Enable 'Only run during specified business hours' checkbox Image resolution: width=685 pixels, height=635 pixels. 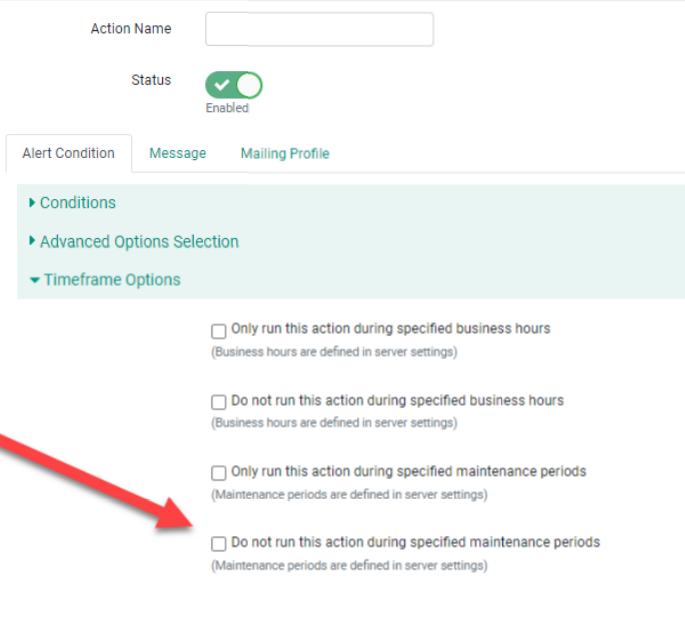coord(219,331)
